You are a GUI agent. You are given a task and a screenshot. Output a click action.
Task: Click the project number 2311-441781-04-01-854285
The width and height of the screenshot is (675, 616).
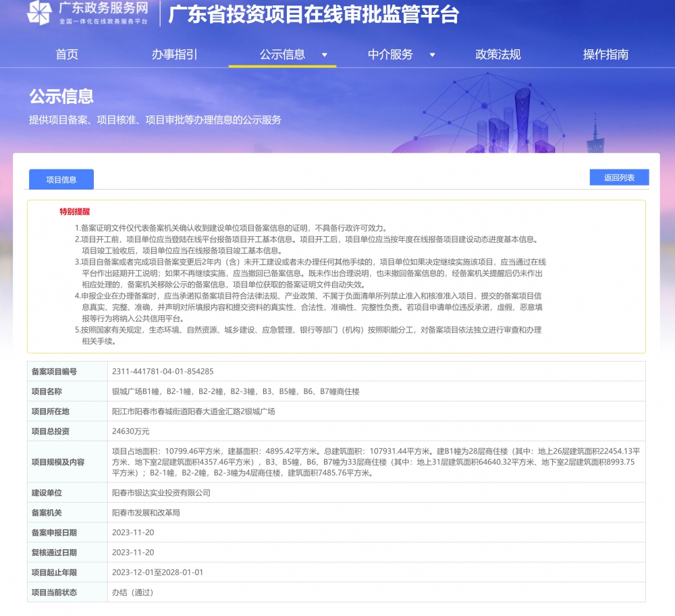point(163,371)
